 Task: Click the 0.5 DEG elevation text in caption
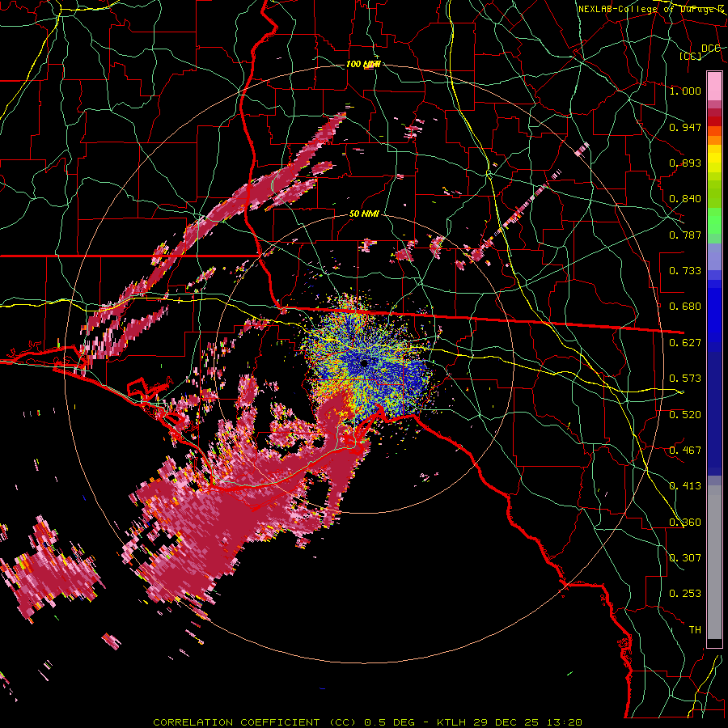[x=389, y=722]
